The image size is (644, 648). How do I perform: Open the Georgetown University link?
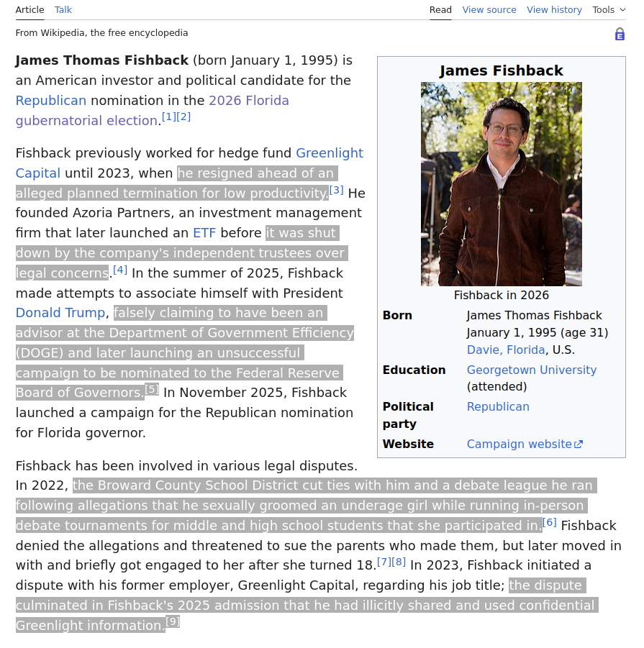[x=532, y=370]
